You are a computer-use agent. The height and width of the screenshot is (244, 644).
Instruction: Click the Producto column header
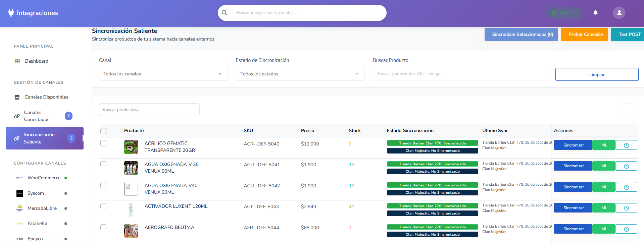(134, 131)
